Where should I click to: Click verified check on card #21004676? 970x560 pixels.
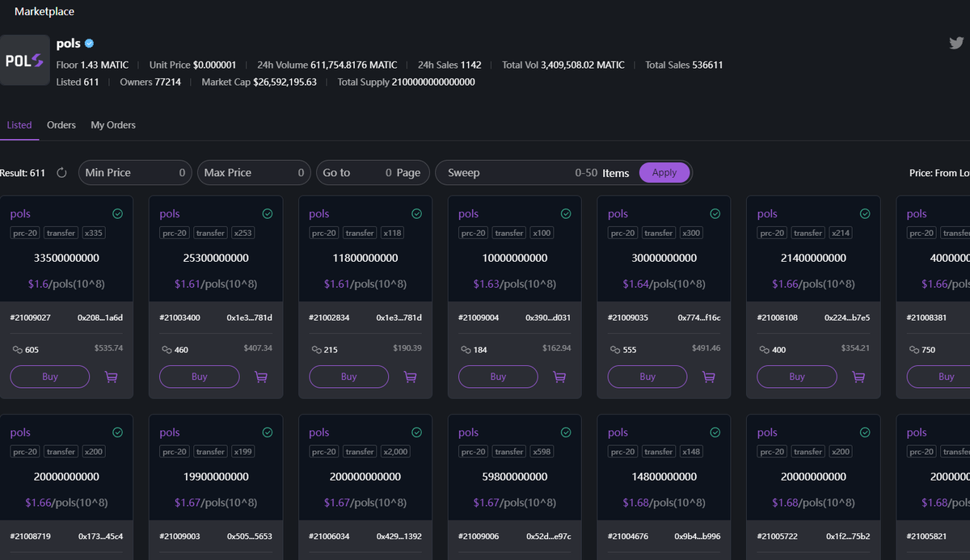click(715, 432)
